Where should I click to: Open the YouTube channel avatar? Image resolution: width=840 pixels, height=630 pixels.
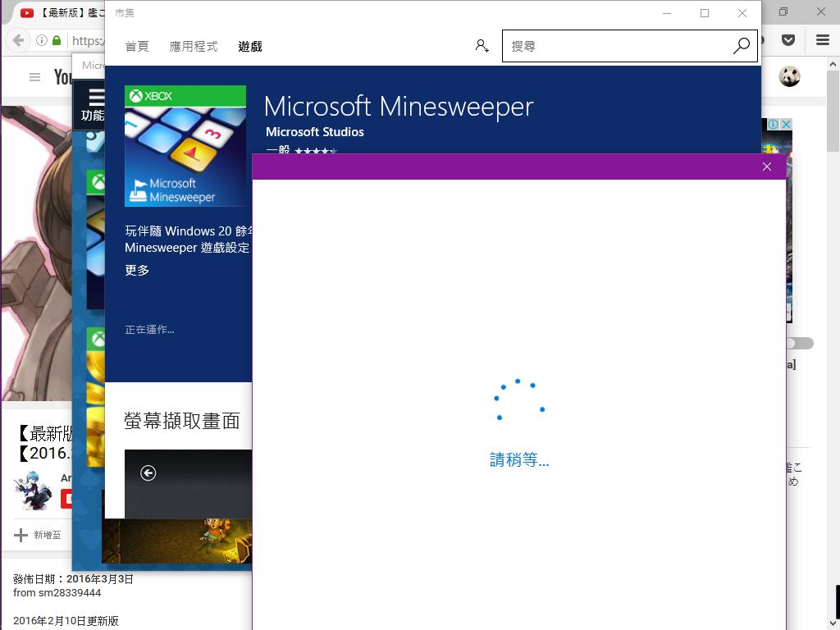33,491
